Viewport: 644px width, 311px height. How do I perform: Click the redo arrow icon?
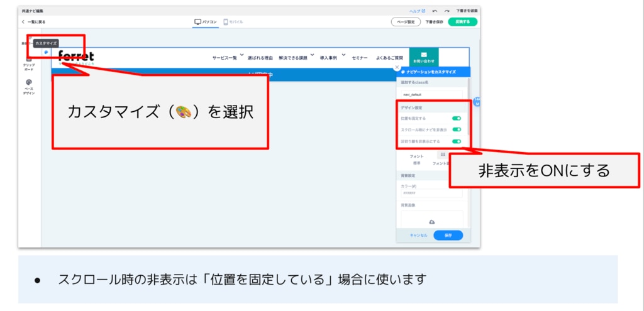[x=447, y=11]
